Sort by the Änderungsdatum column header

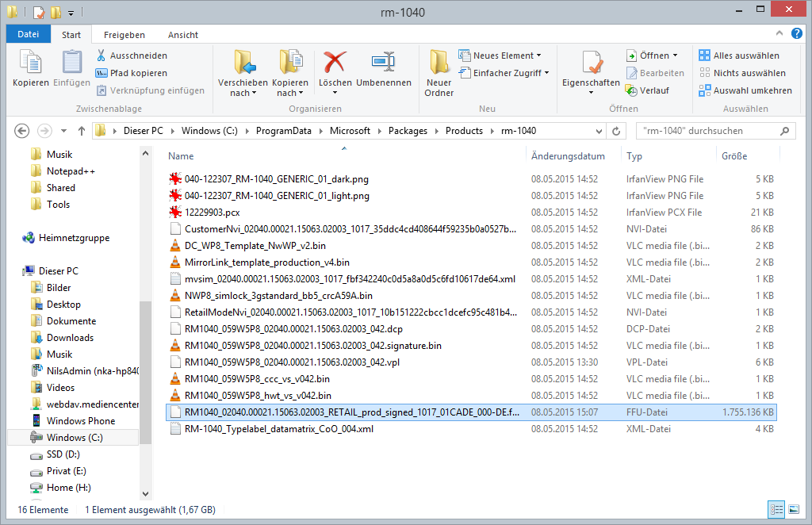(568, 156)
